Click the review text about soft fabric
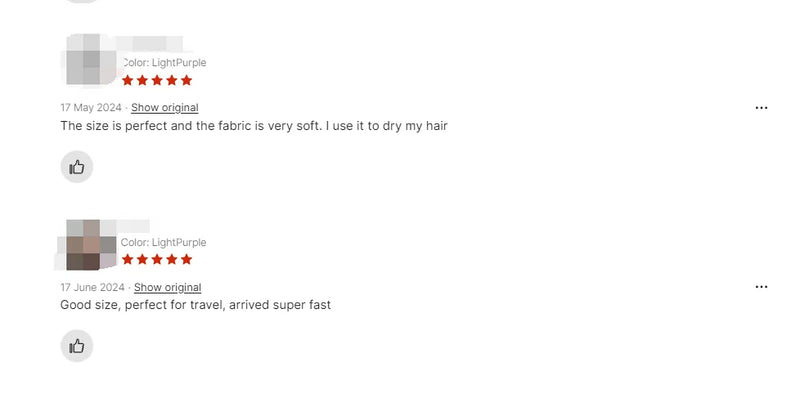This screenshot has width=800, height=394. click(x=254, y=126)
